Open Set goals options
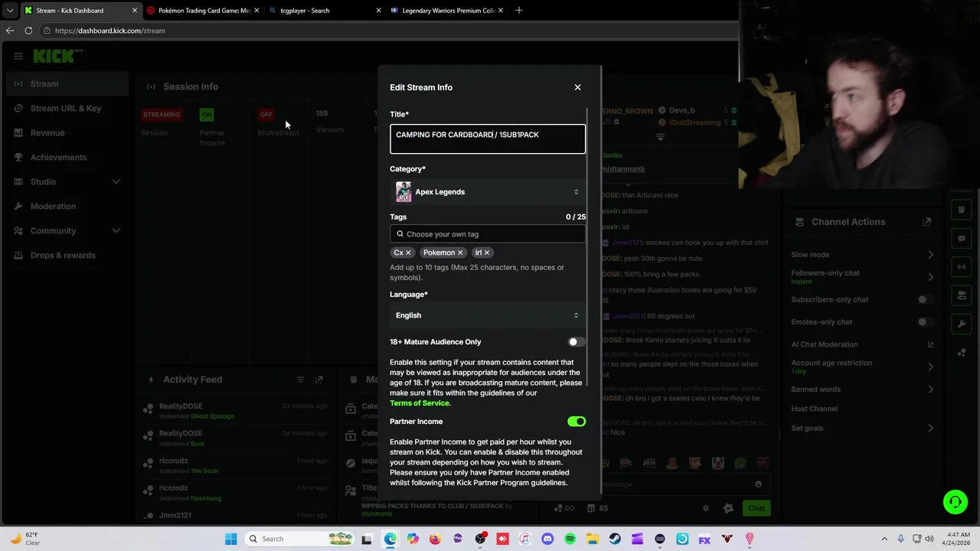This screenshot has height=551, width=980. coord(862,429)
